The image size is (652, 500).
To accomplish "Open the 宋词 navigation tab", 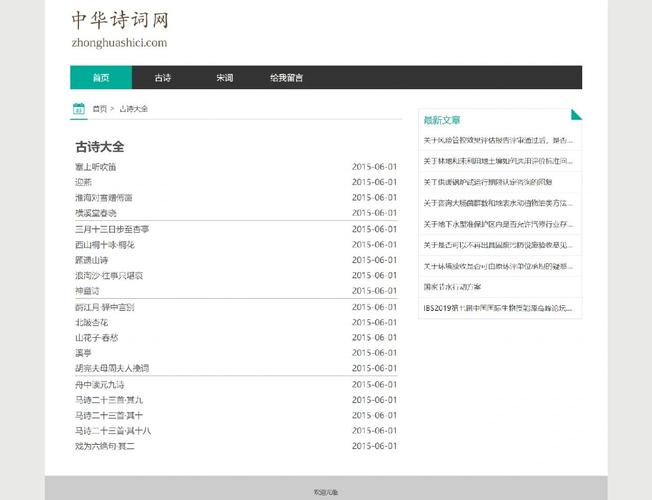I will click(x=225, y=77).
